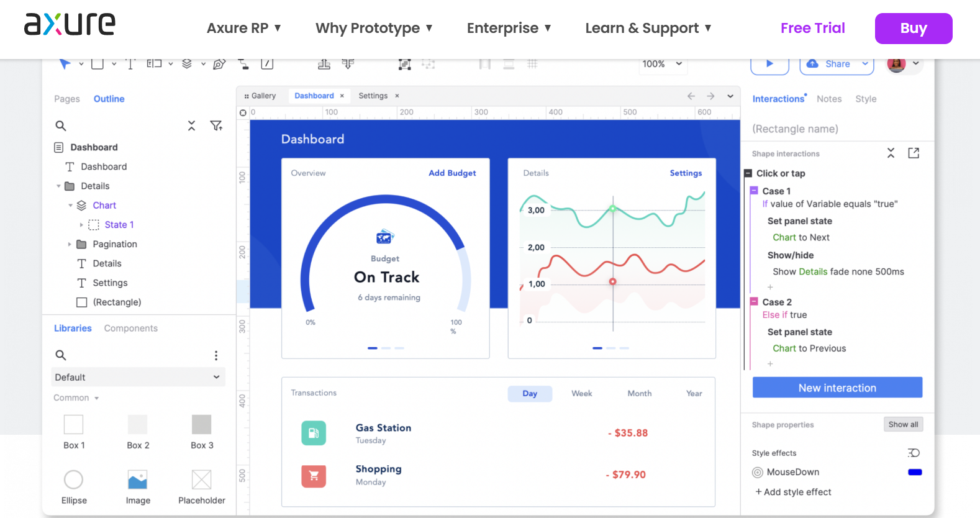The width and height of the screenshot is (980, 518).
Task: Click the Gas Station transaction icon
Action: coord(314,433)
